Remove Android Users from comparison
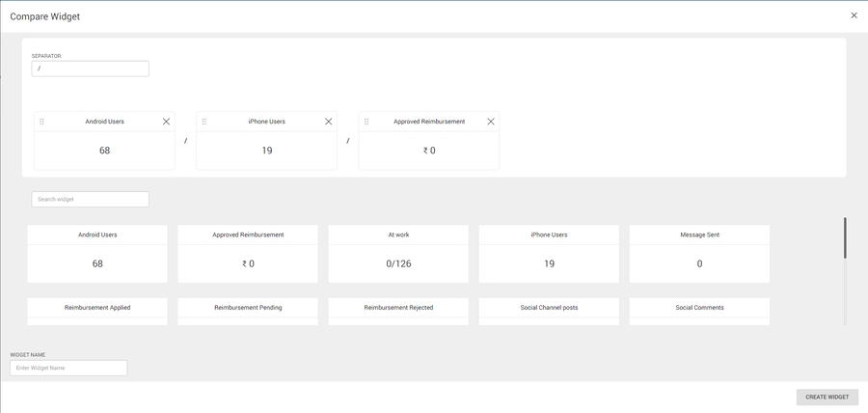This screenshot has width=868, height=413. pyautogui.click(x=166, y=122)
